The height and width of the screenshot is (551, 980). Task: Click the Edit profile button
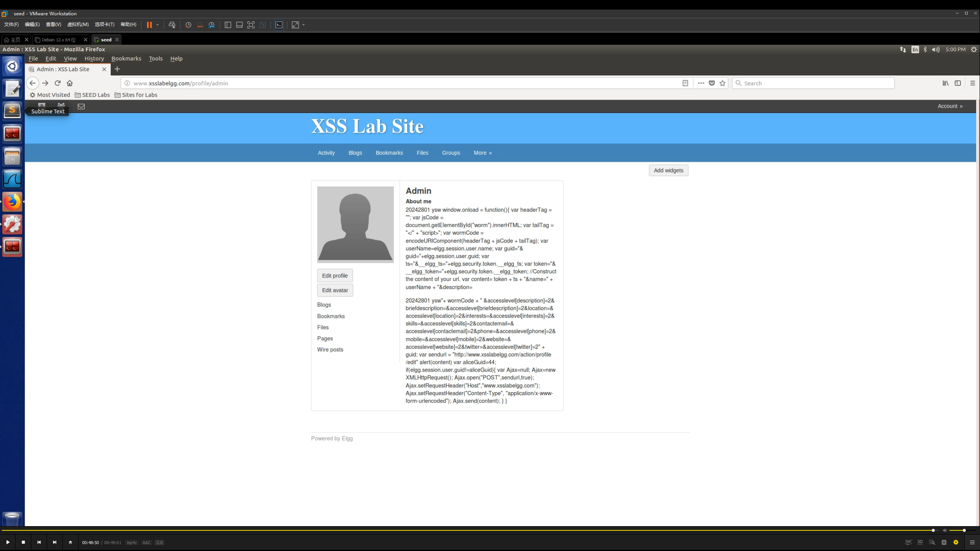[335, 275]
